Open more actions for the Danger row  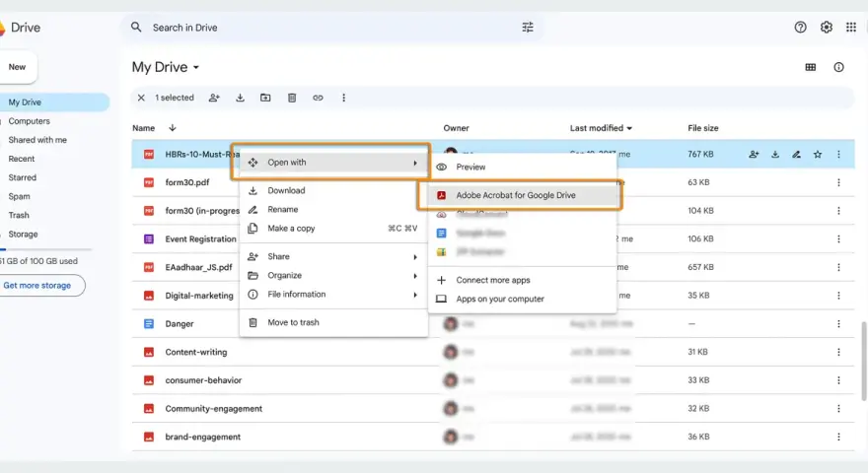point(838,323)
